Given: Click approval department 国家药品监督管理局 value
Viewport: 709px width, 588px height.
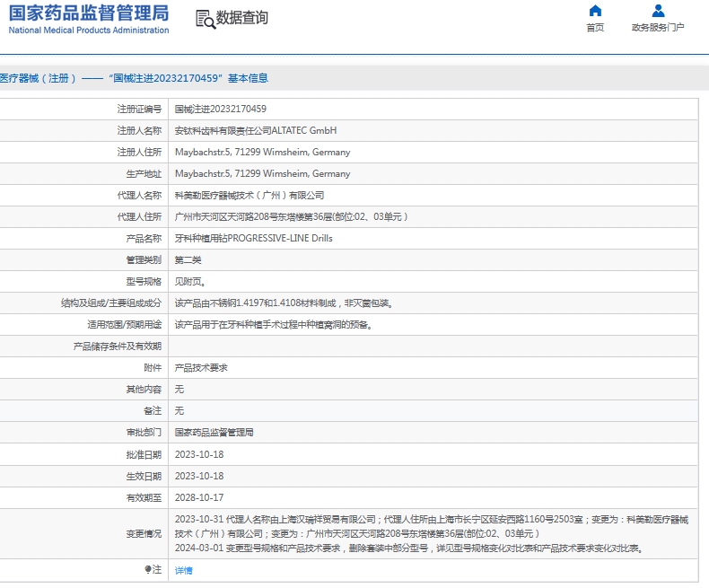Looking at the screenshot, I should point(214,433).
